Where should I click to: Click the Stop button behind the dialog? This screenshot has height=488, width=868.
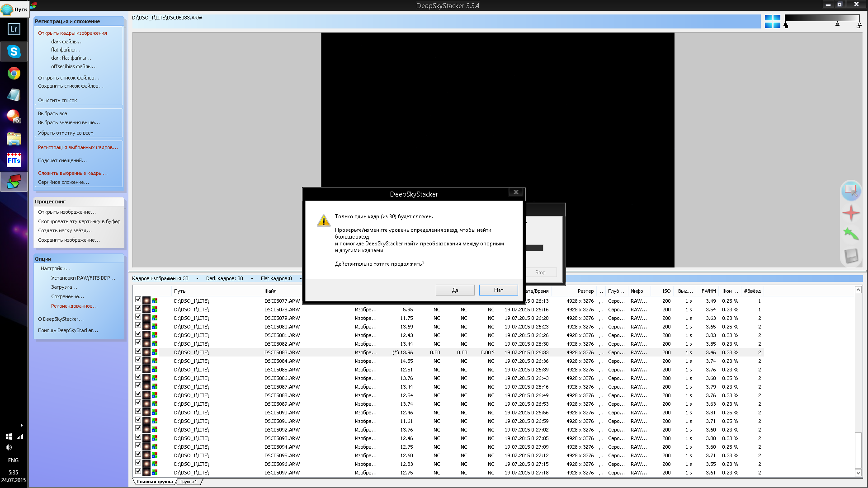[540, 272]
